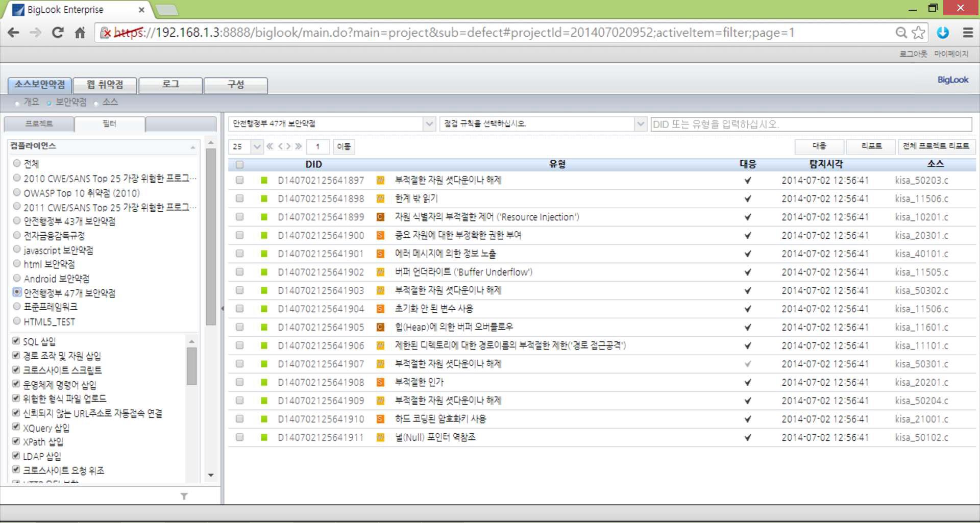
Task: Click the C severity icon for Resource Injection row
Action: coord(380,217)
